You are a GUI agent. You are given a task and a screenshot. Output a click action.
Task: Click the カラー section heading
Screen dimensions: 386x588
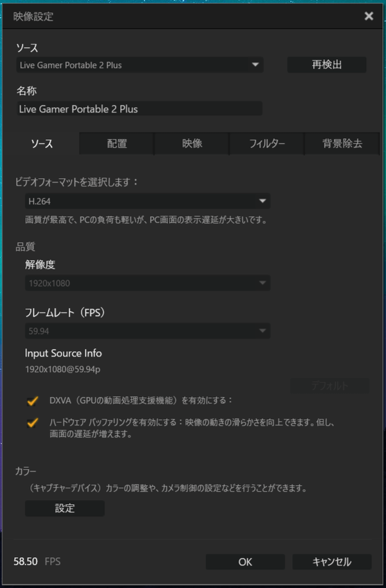pos(26,471)
